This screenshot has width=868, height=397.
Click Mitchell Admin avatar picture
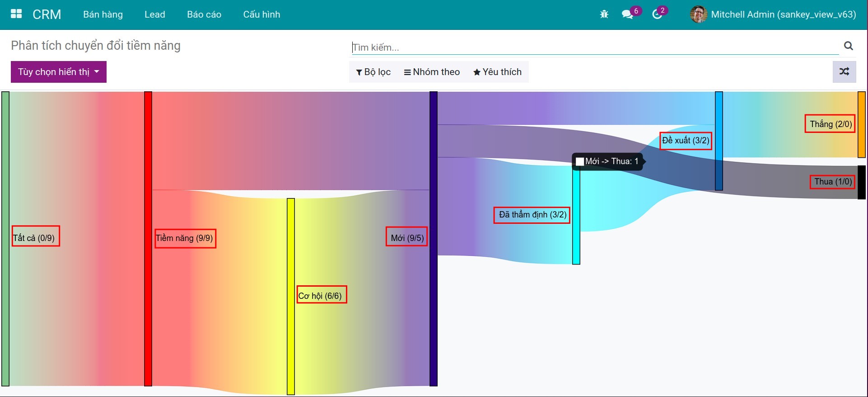(698, 14)
